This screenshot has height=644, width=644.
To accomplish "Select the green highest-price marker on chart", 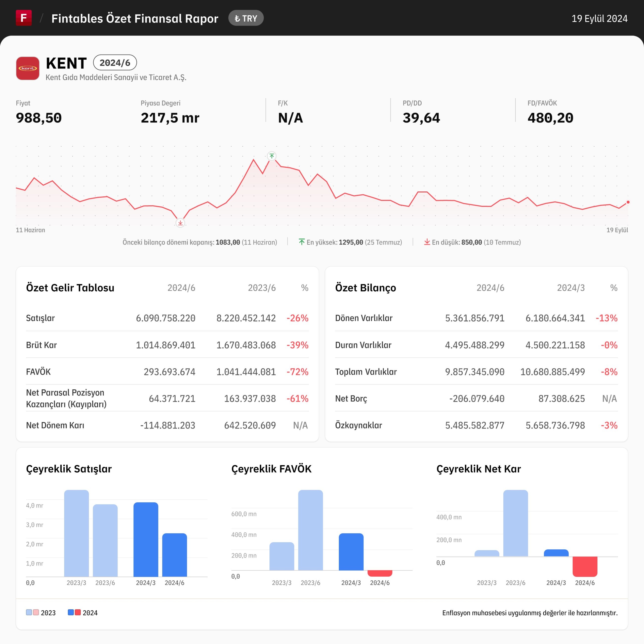I will click(272, 156).
